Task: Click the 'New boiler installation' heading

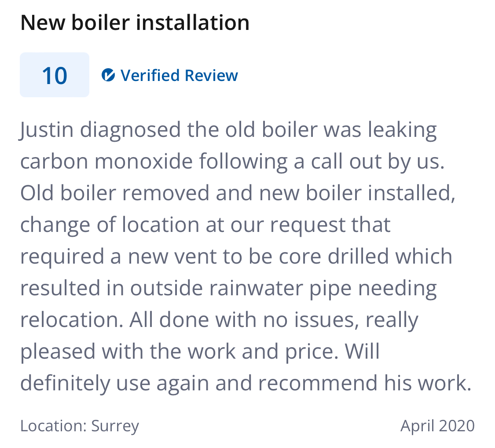Action: pos(135,23)
